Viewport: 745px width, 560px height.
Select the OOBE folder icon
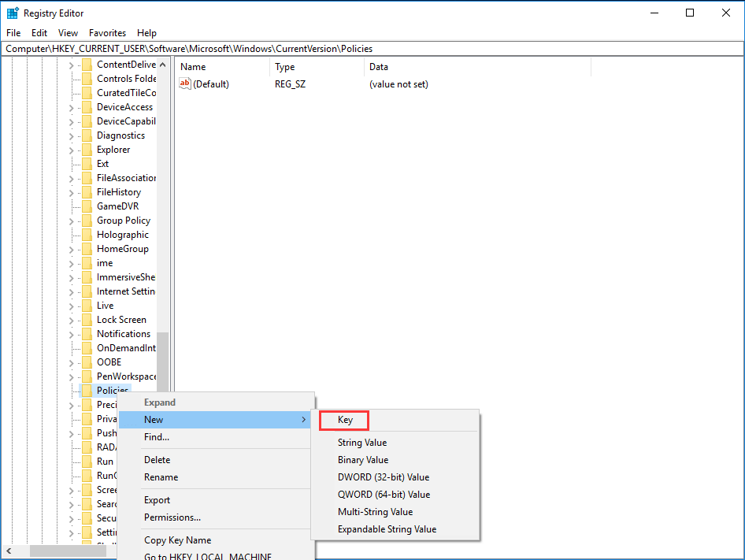tap(87, 362)
